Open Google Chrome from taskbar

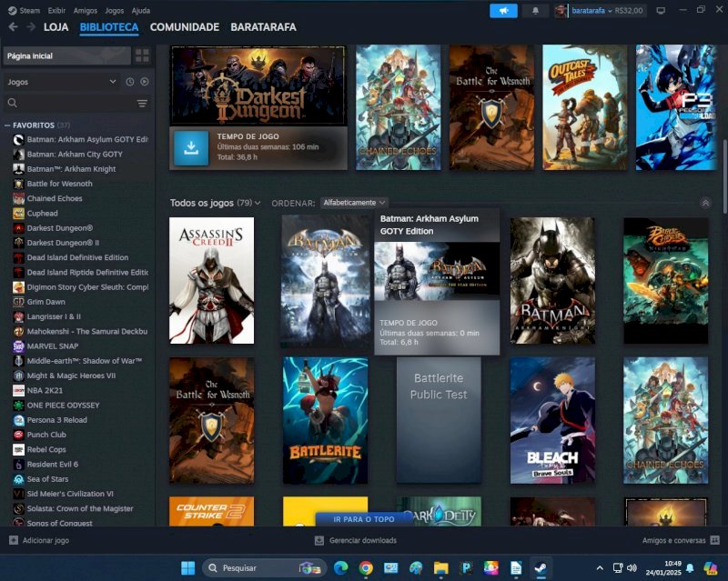click(x=366, y=567)
